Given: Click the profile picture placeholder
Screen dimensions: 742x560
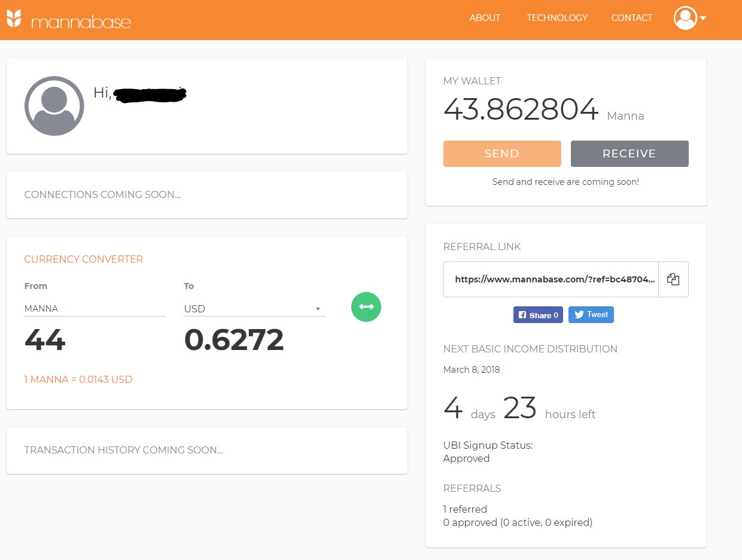Looking at the screenshot, I should click(54, 106).
